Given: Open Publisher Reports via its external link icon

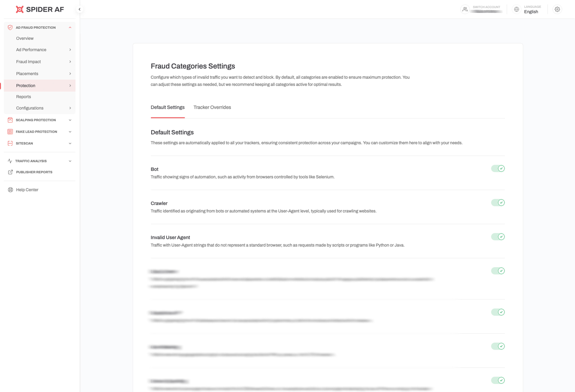Looking at the screenshot, I should [10, 172].
